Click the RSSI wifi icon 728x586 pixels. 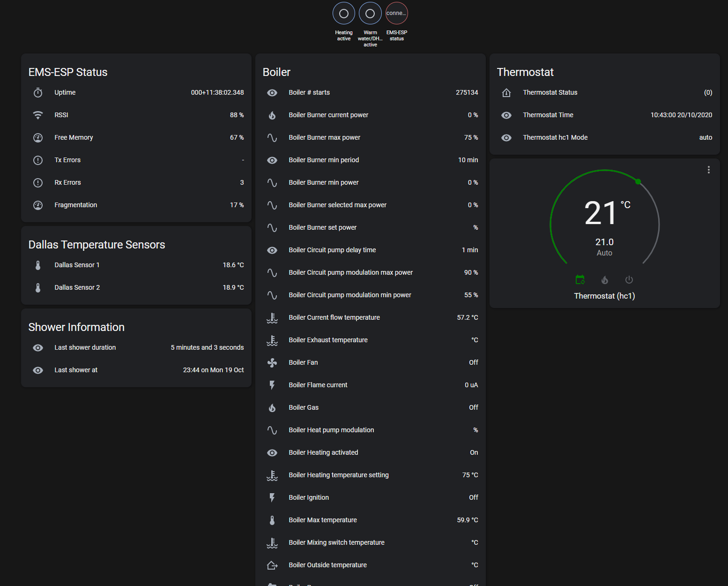pyautogui.click(x=38, y=115)
